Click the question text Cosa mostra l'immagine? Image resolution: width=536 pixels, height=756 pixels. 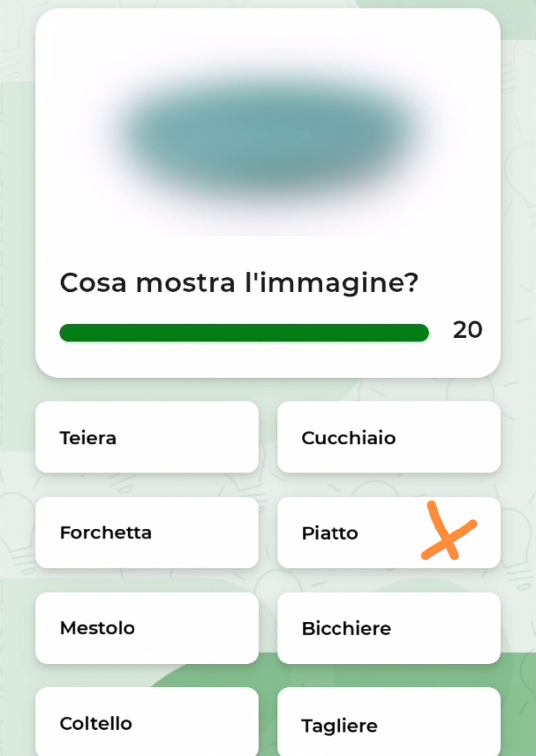239,283
